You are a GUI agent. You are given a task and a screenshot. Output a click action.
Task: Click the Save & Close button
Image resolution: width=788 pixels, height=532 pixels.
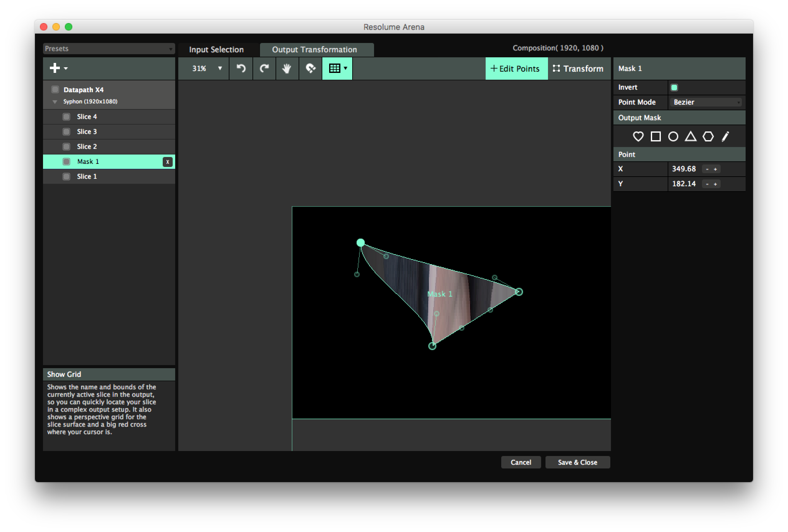click(x=577, y=462)
